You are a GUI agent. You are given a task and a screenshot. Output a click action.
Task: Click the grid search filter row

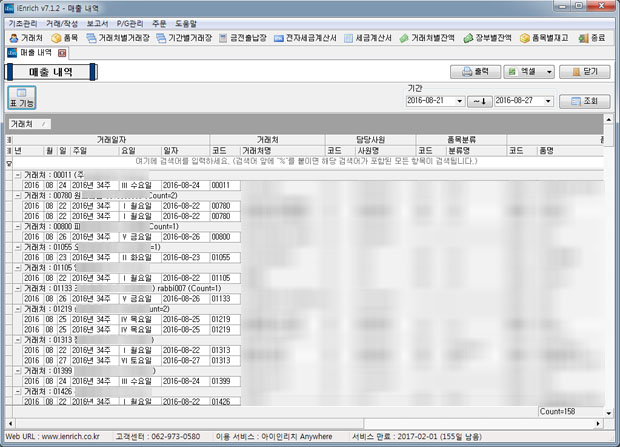click(x=300, y=160)
